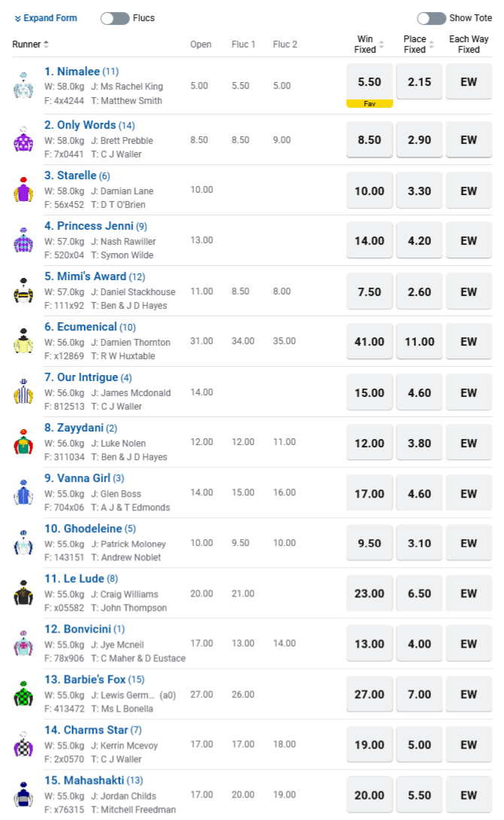Select Nimalee win odds 5.50
Image resolution: width=504 pixels, height=820 pixels.
[369, 81]
